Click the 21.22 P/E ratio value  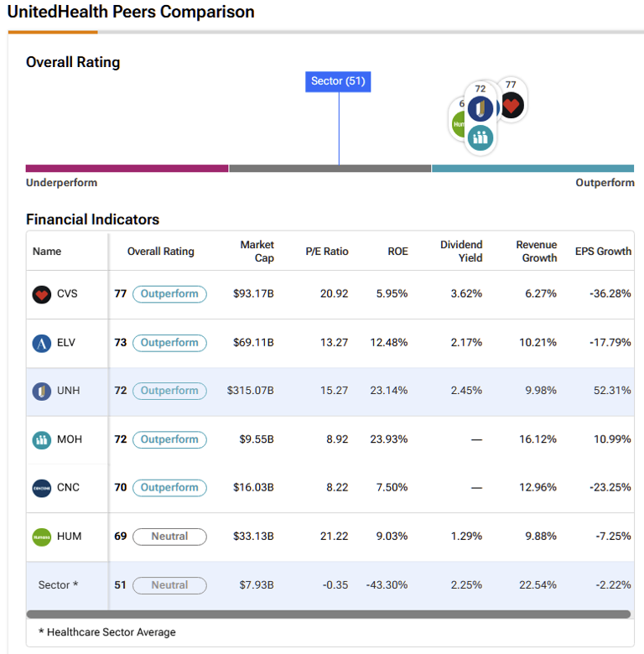click(x=334, y=536)
